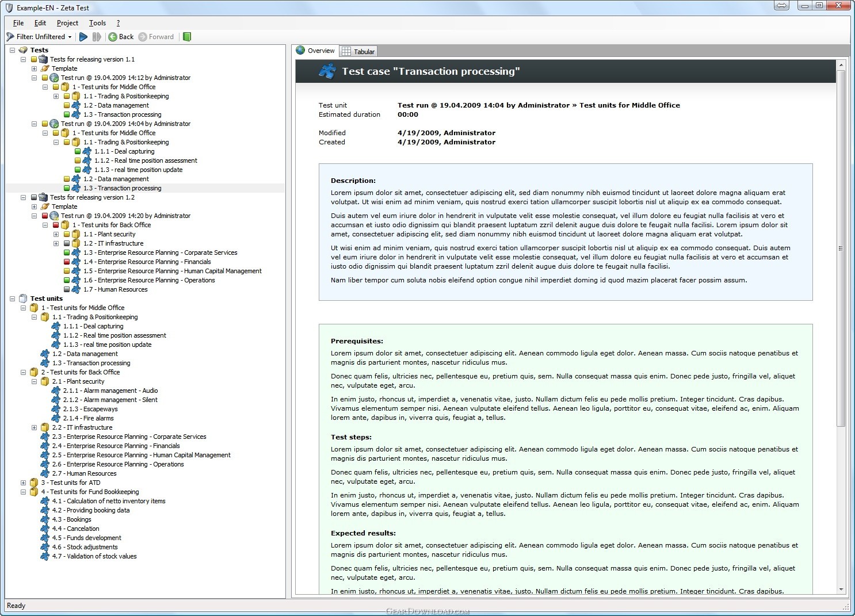Screen dimensions: 855x616
Task: Collapse 4 - Test units for Fund Bookkeeping
Action: pyautogui.click(x=24, y=492)
